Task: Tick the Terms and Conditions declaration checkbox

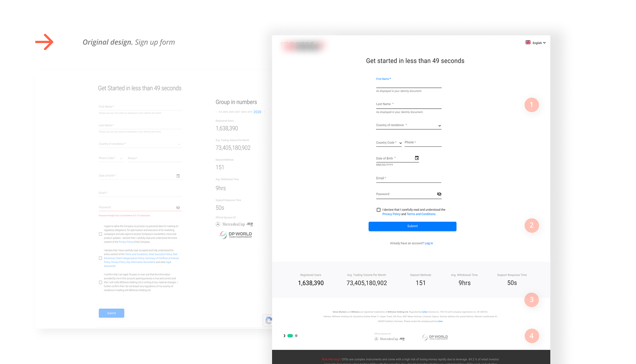Action: (100, 258)
